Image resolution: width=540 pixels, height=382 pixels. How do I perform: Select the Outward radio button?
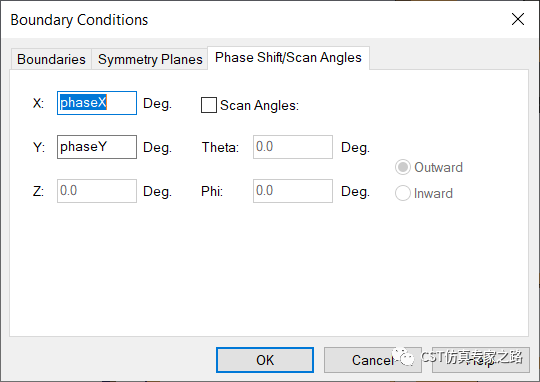[403, 167]
